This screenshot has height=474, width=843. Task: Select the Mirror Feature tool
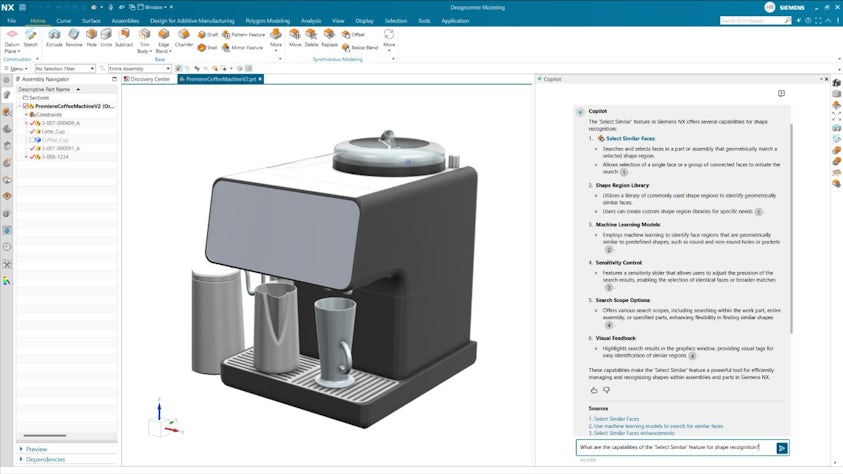pyautogui.click(x=242, y=47)
